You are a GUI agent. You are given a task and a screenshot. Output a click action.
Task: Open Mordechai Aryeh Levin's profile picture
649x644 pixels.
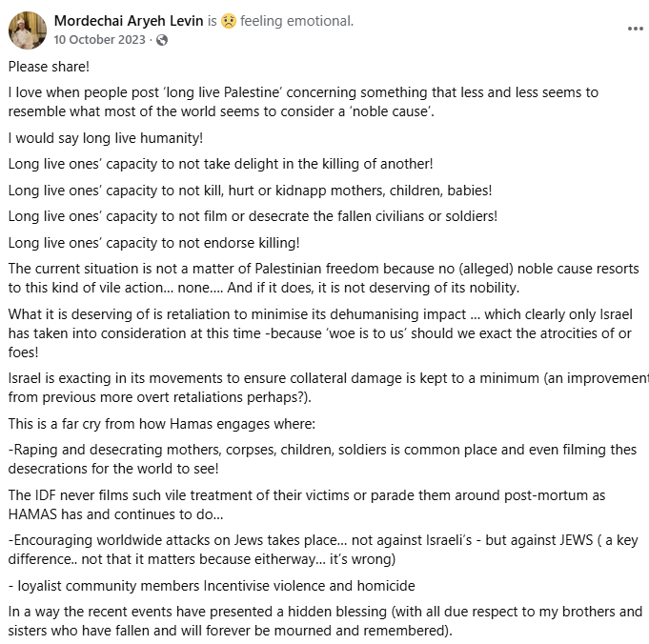28,30
